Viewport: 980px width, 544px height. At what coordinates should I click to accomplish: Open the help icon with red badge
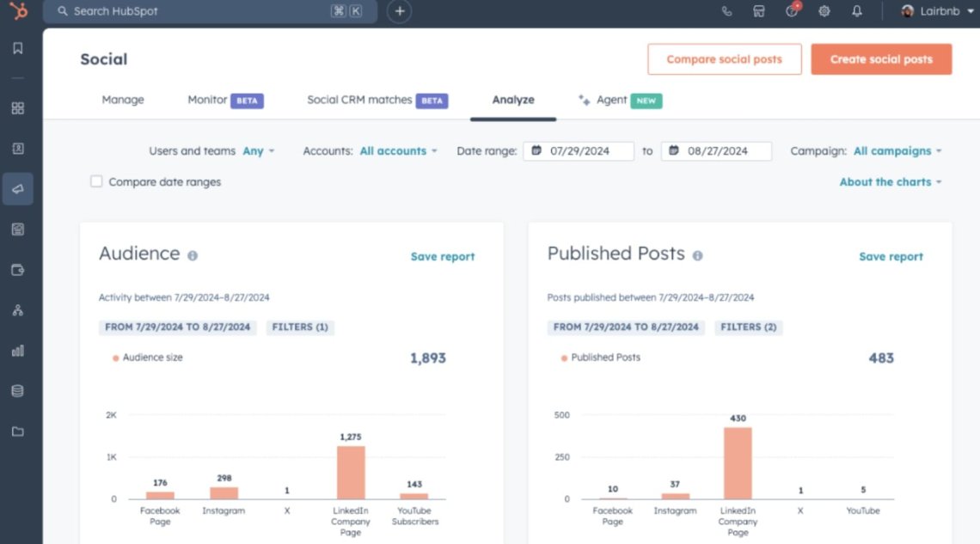(x=792, y=10)
